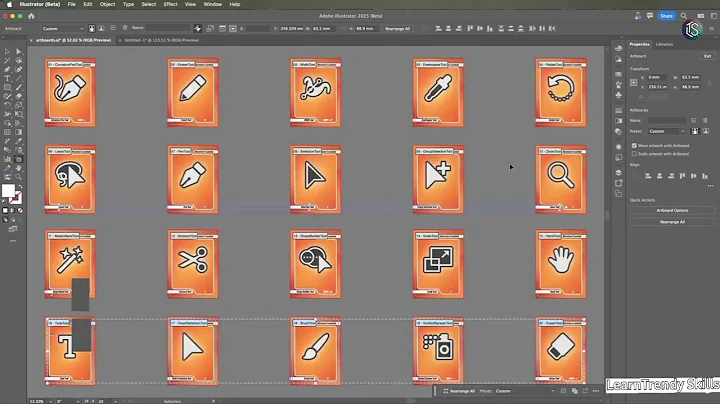Image resolution: width=720 pixels, height=404 pixels.
Task: Open Preset Custom dropdown in bottom task bar
Action: tap(525, 391)
